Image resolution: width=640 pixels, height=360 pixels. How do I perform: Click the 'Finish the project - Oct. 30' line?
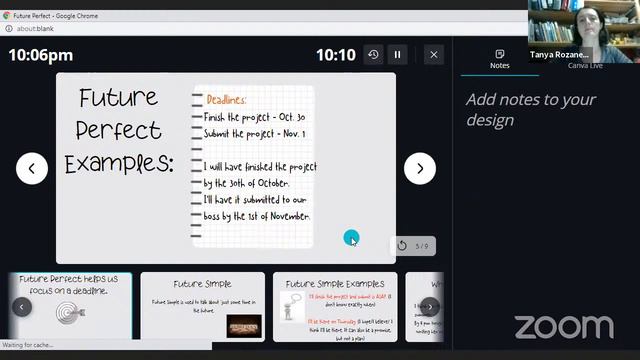(x=254, y=117)
